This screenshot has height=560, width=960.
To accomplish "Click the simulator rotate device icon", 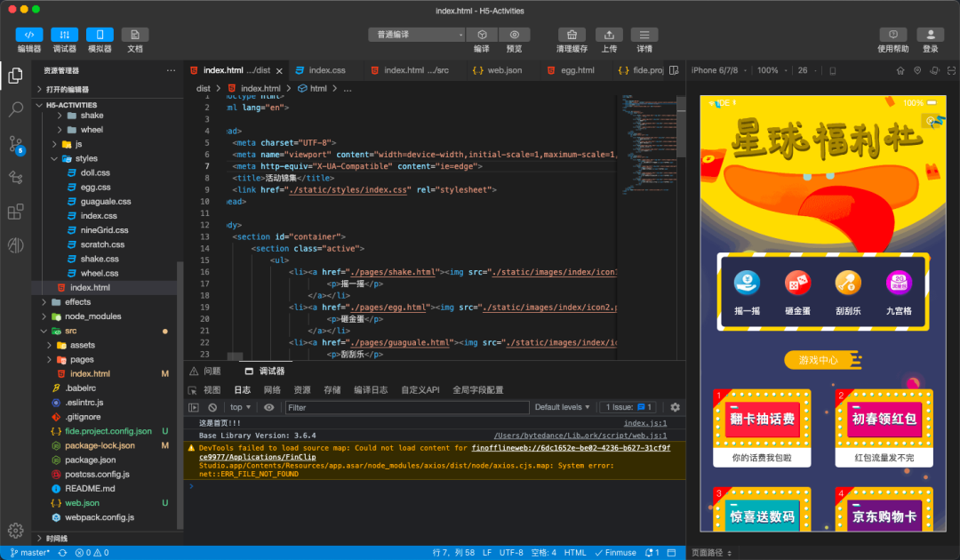I will tap(934, 70).
